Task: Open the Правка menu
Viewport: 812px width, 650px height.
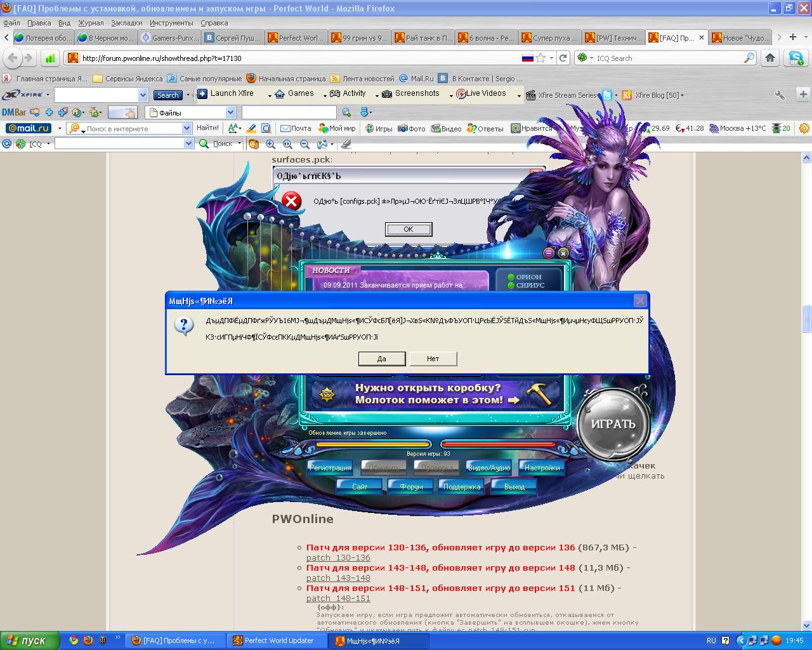Action: click(39, 23)
